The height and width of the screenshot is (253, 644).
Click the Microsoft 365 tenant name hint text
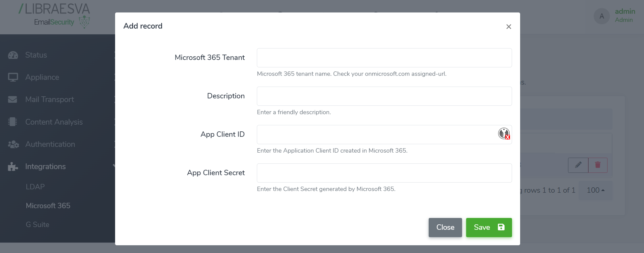pos(352,74)
